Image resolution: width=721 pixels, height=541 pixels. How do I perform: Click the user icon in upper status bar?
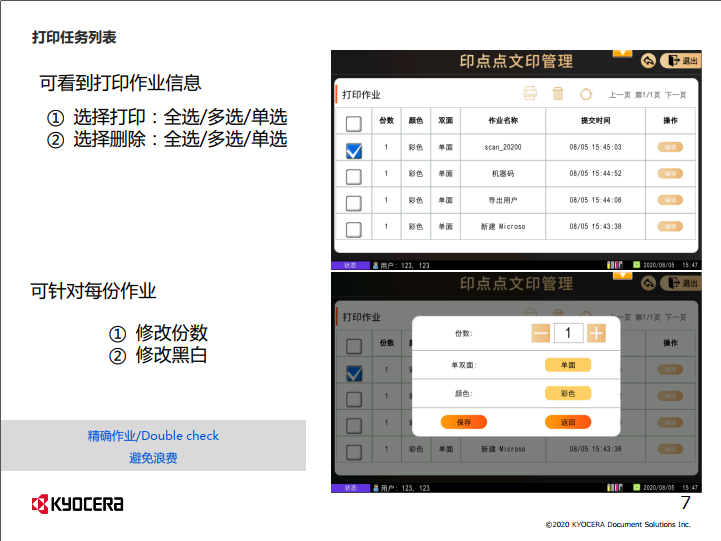click(x=374, y=265)
